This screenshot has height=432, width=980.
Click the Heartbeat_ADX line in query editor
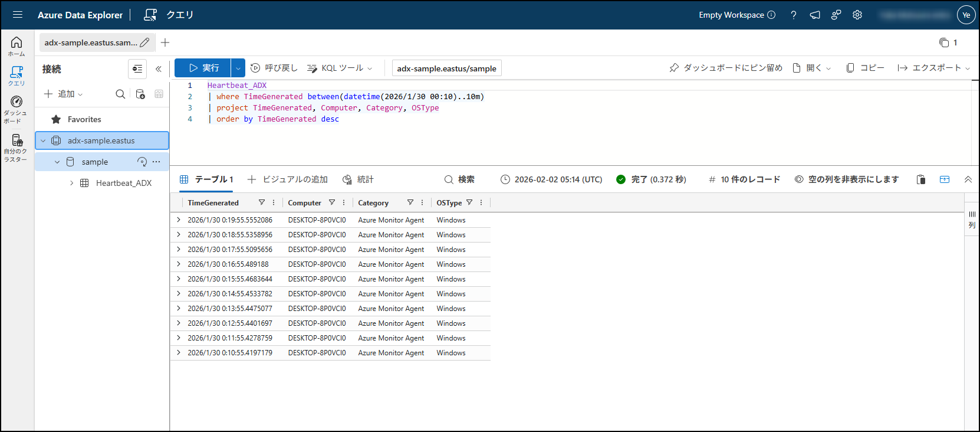click(x=237, y=86)
